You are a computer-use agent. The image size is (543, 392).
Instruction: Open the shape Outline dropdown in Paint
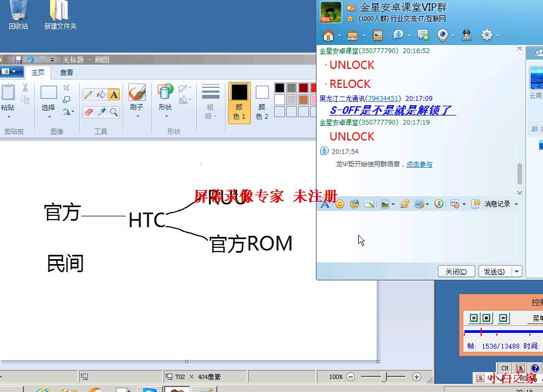[x=185, y=88]
